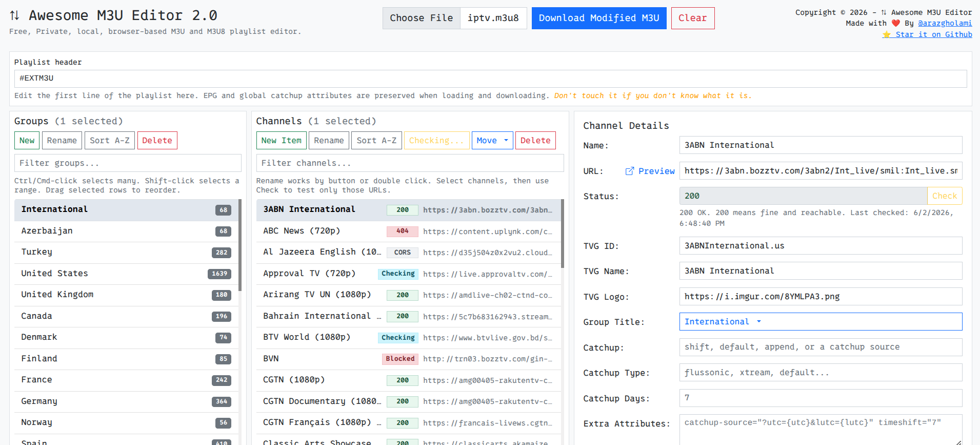The width and height of the screenshot is (980, 445).
Task: Click Download Modified M3U button
Action: [599, 18]
